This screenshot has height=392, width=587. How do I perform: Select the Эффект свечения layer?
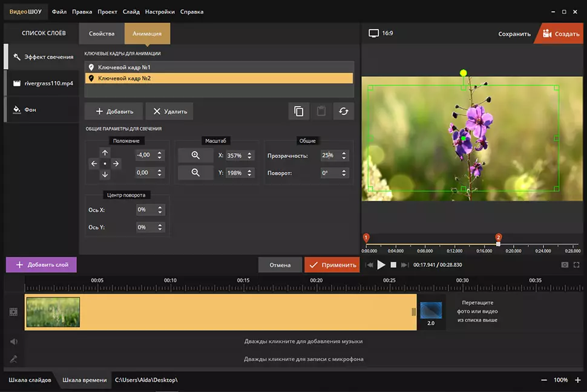42,57
